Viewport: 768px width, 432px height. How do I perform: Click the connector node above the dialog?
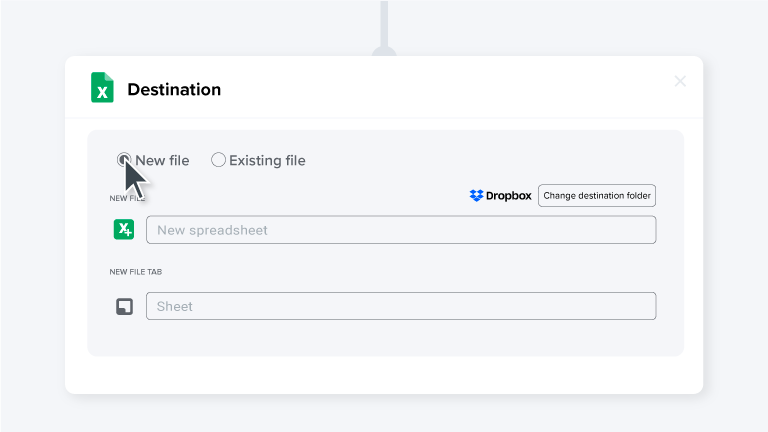(384, 51)
